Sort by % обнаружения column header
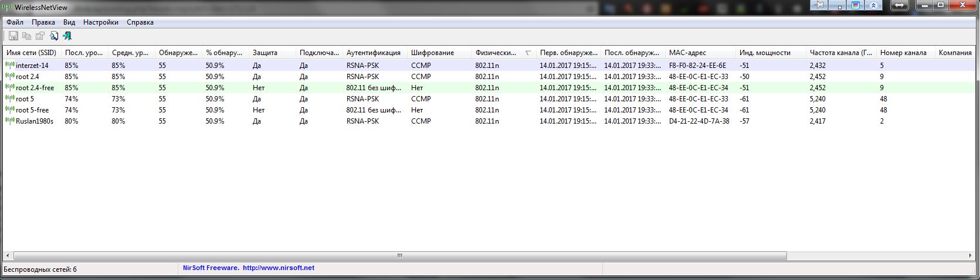This screenshot has height=280, width=980. [226, 53]
